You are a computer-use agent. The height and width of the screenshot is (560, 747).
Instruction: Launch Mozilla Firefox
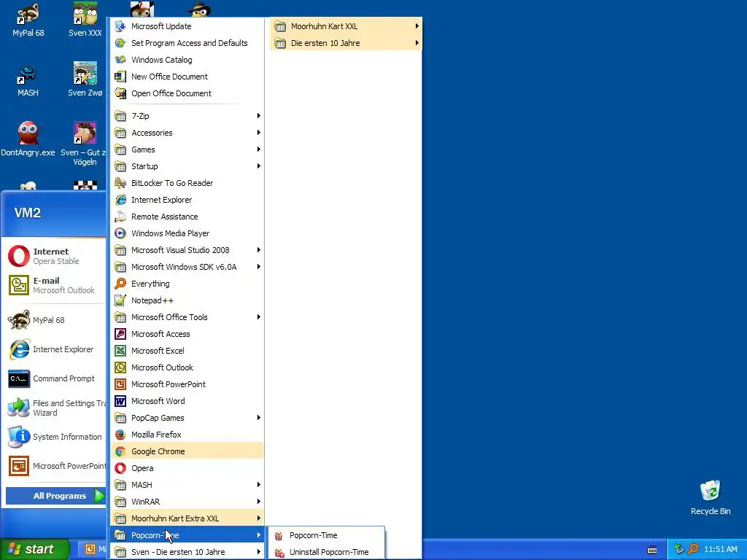[187, 435]
